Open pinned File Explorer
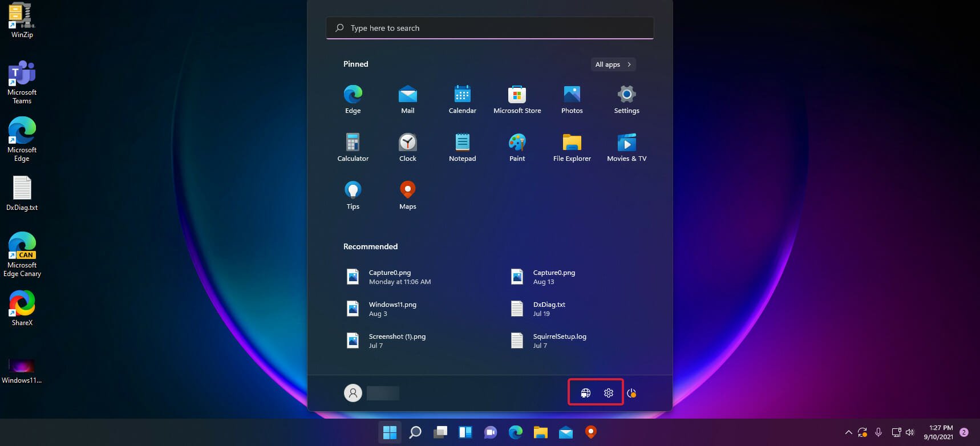The height and width of the screenshot is (446, 980). pos(572,147)
